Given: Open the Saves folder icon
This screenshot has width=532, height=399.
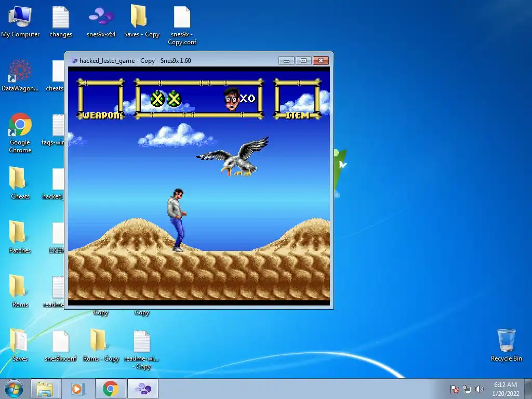Looking at the screenshot, I should click(x=20, y=345).
